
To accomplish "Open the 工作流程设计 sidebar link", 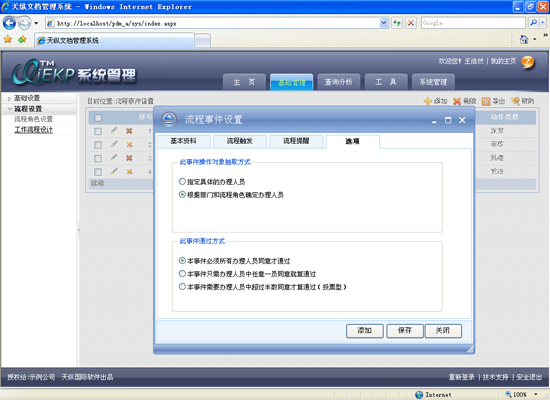I will click(x=34, y=130).
